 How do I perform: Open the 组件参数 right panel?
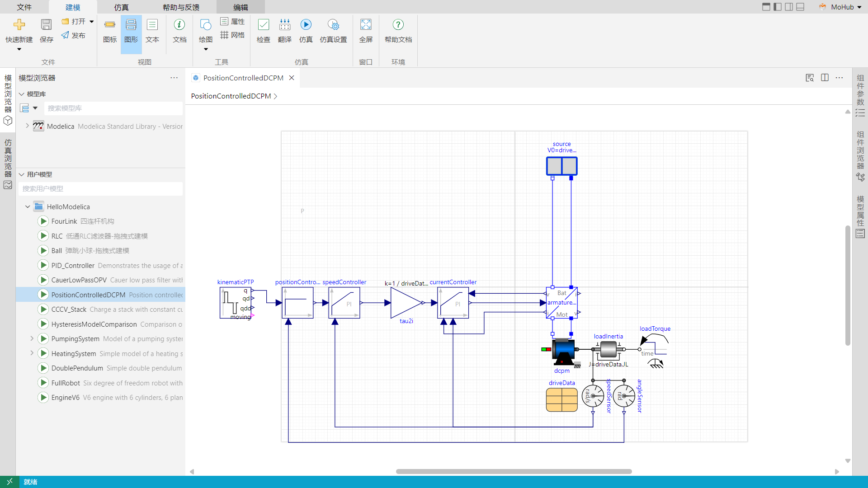860,95
